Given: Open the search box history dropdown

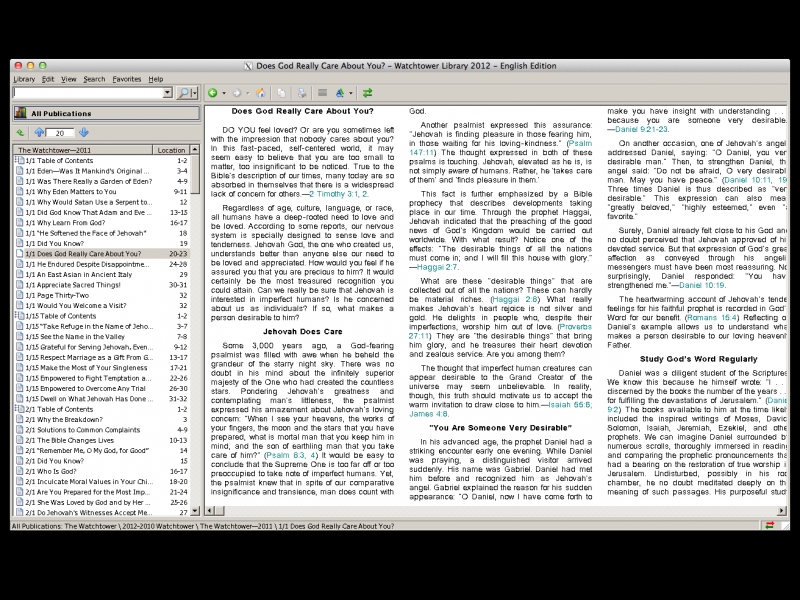Looking at the screenshot, I should pos(167,93).
